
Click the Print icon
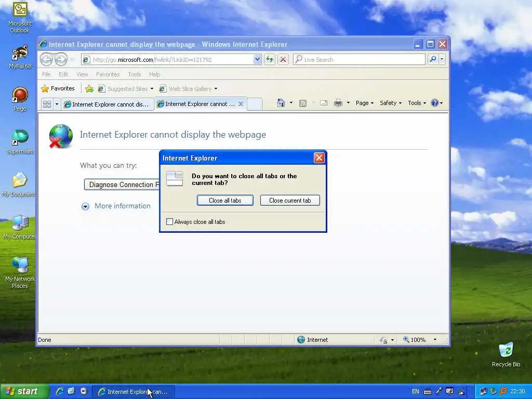click(338, 103)
